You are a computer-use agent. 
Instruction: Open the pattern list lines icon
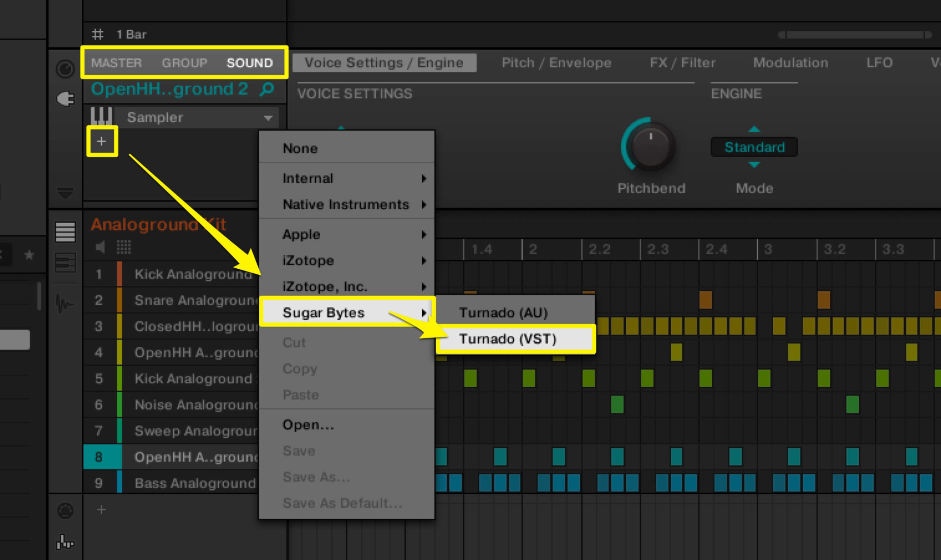coord(65,232)
